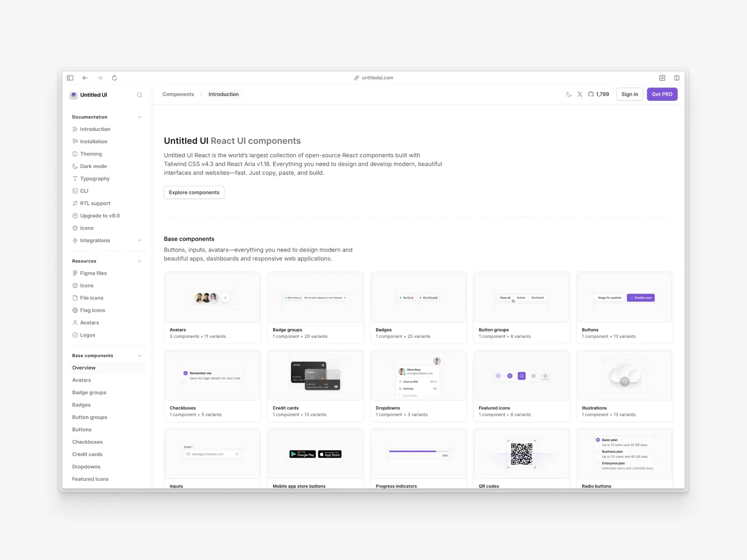Open the Radio buttons component card
This screenshot has width=747, height=560.
[625, 459]
